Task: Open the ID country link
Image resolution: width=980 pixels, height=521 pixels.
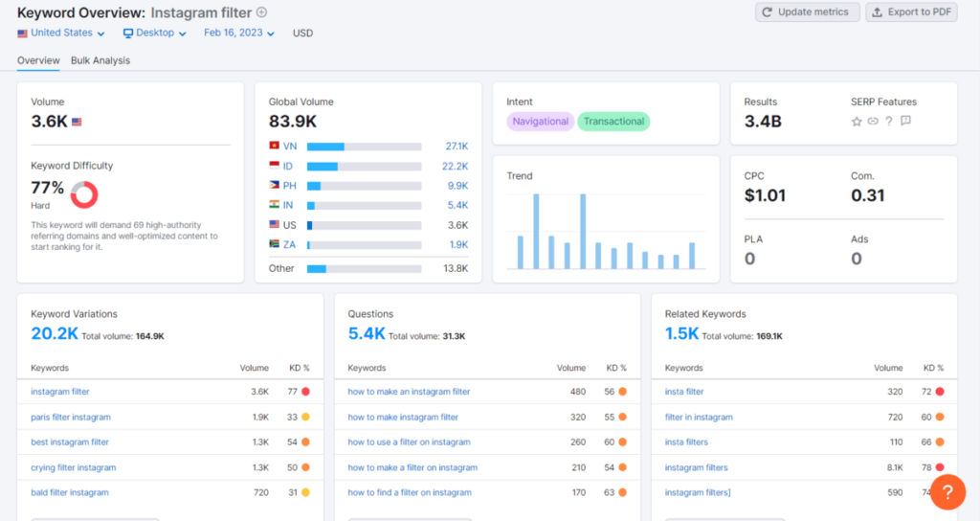Action: coord(287,166)
